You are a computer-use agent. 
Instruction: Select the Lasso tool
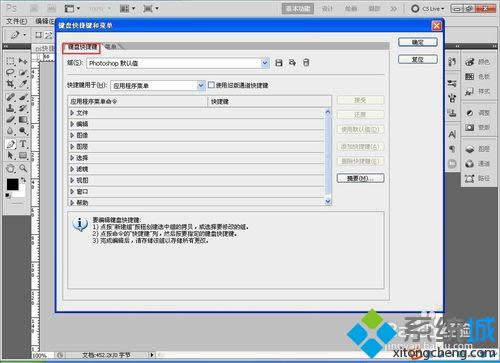(x=10, y=72)
